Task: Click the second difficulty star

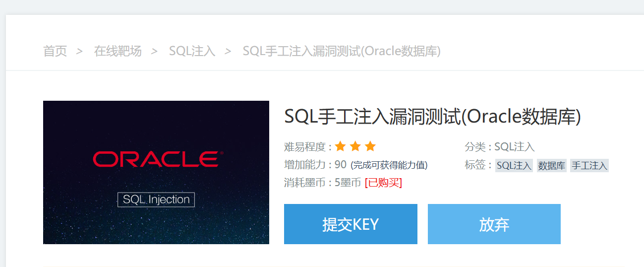Action: click(x=355, y=146)
